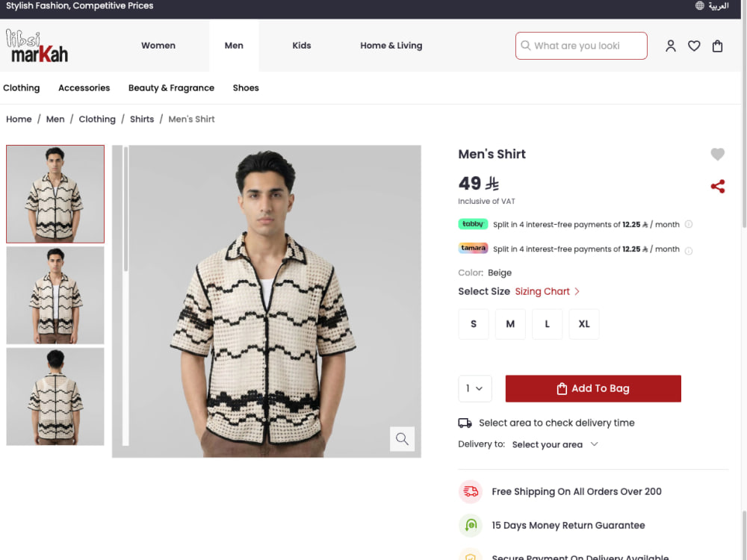This screenshot has height=560, width=747.
Task: Click the Add To Bag button
Action: click(x=593, y=388)
